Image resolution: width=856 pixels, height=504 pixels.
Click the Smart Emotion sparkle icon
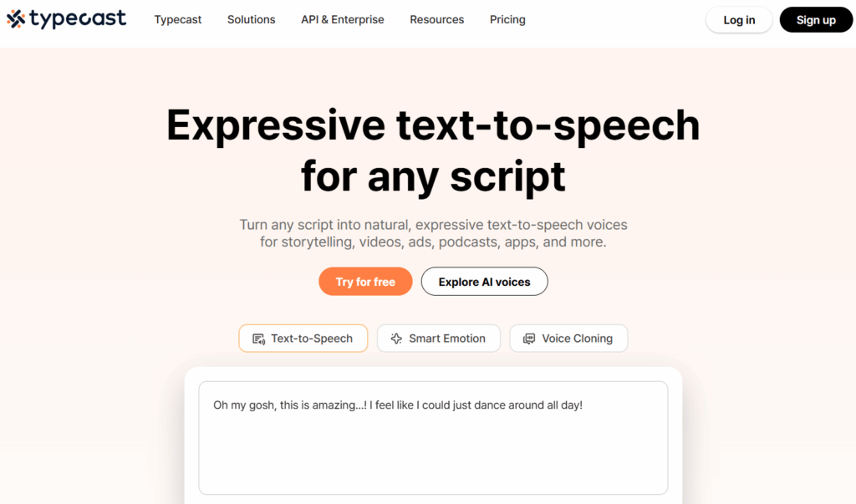[396, 339]
